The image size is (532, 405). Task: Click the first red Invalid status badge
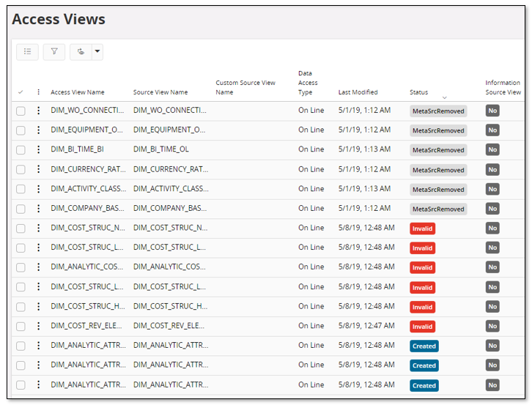(422, 228)
